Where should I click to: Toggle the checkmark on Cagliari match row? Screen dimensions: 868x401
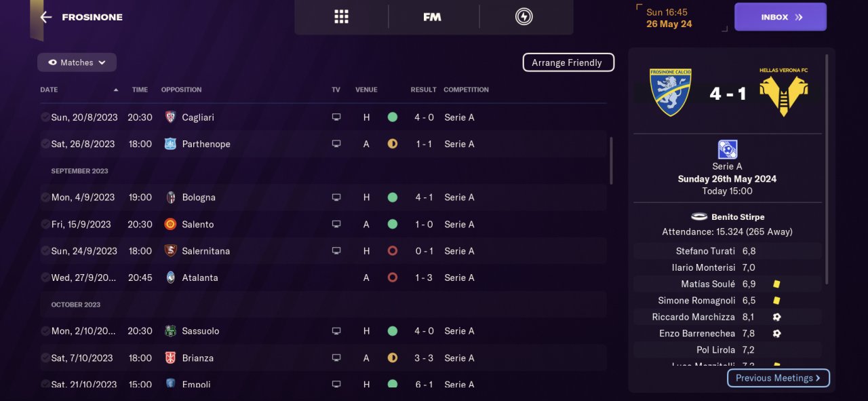(x=45, y=117)
